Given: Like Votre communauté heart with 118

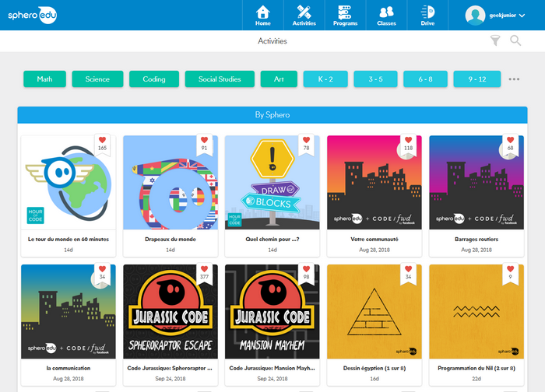Looking at the screenshot, I should click(x=409, y=140).
